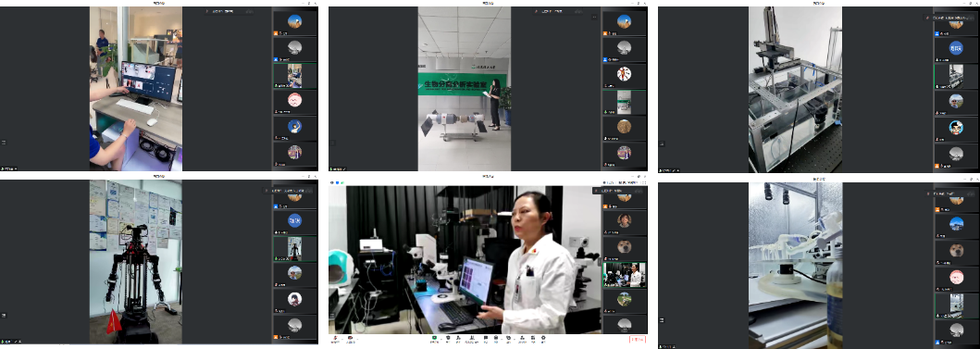Select green-bordered desk video thumbnail in top-left window

(x=294, y=76)
